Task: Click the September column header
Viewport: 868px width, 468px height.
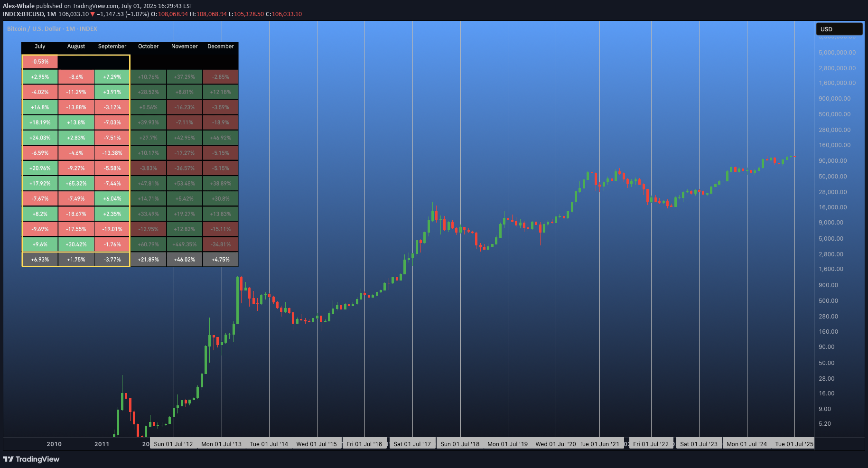Action: coord(112,47)
